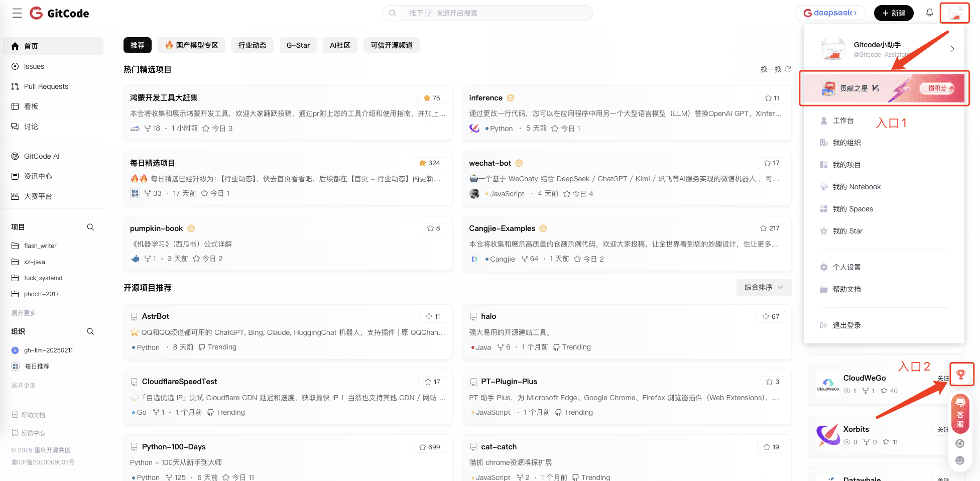This screenshot has width=980, height=481.
Task: Follow the Xorbits organization
Action: tap(942, 430)
